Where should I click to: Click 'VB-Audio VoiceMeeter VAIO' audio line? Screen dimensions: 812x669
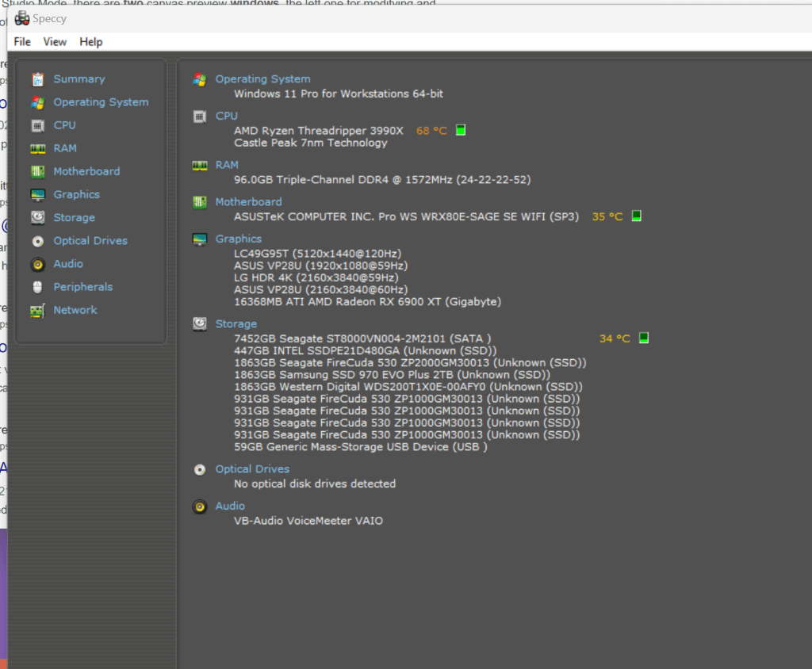pyautogui.click(x=308, y=521)
